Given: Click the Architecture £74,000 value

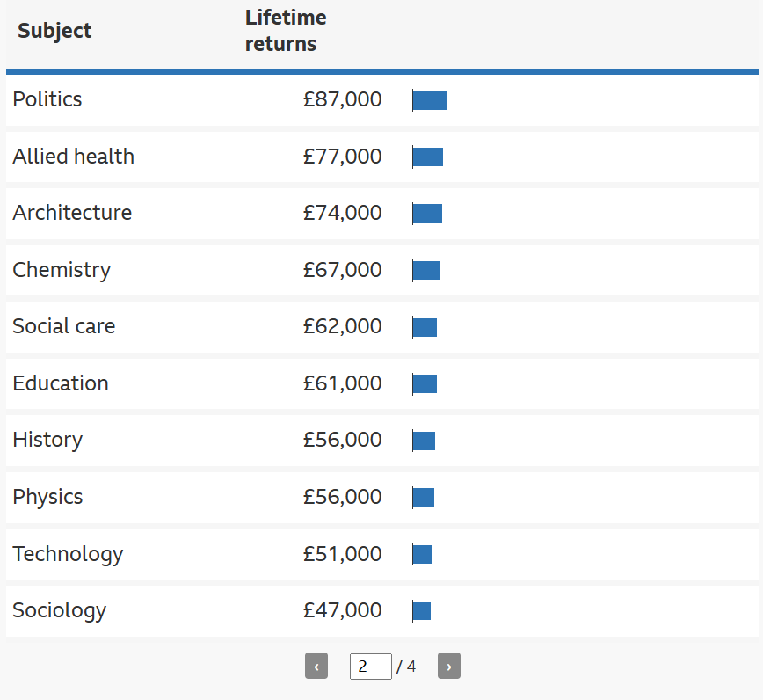Looking at the screenshot, I should click(x=342, y=213).
